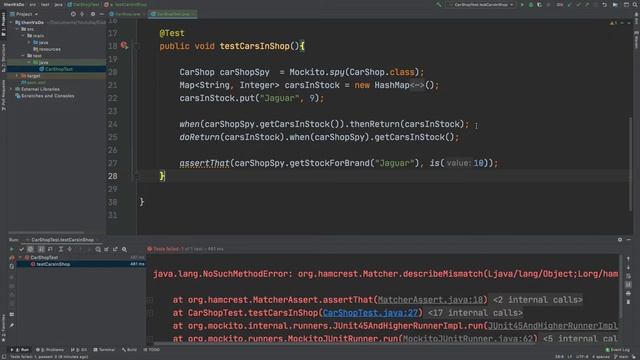Open the Run tool window tab
640x360 pixels.
20,350
